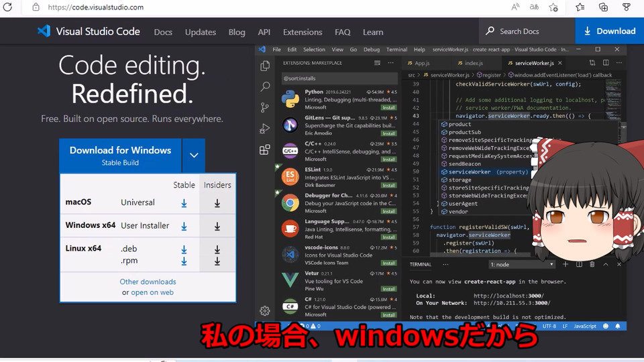
Task: Collapse the download options chevron dropdown
Action: 194,156
